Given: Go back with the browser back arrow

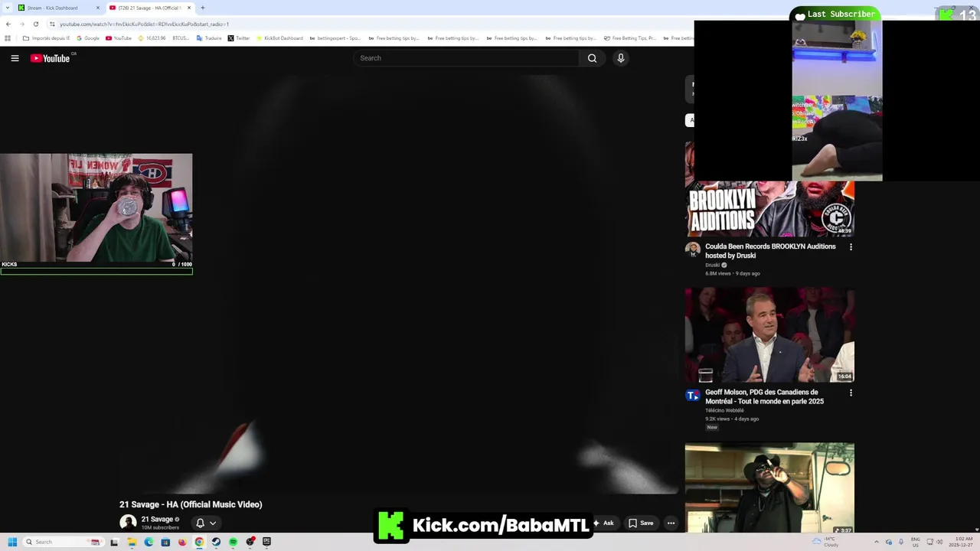Looking at the screenshot, I should tap(8, 24).
